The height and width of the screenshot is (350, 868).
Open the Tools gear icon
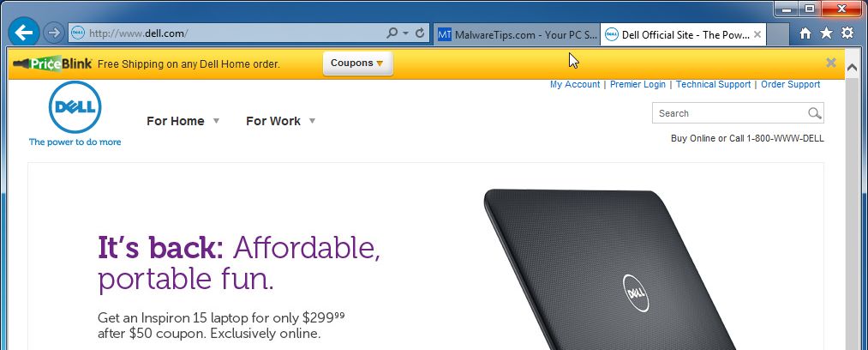click(x=847, y=33)
